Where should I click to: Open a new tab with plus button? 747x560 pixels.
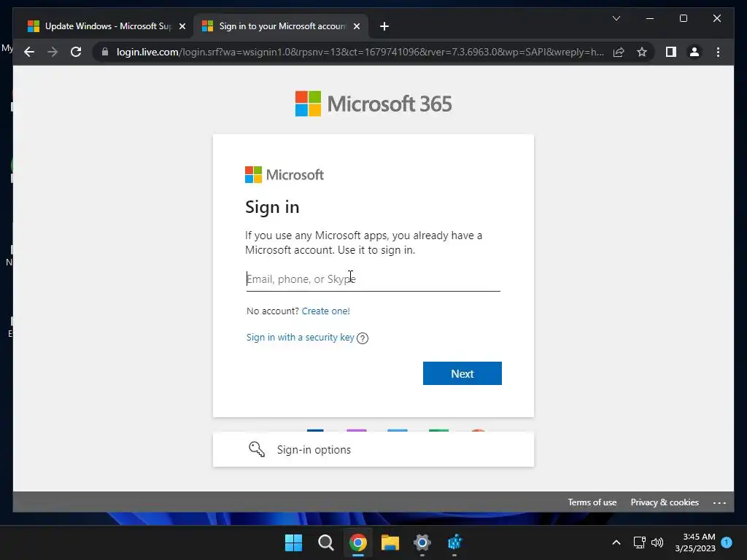coord(384,26)
